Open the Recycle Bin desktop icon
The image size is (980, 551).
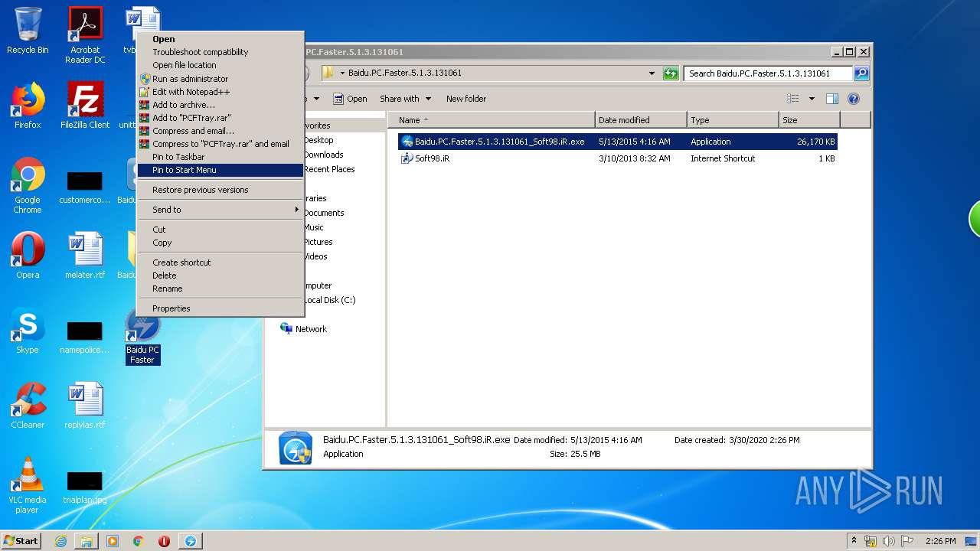(x=28, y=31)
